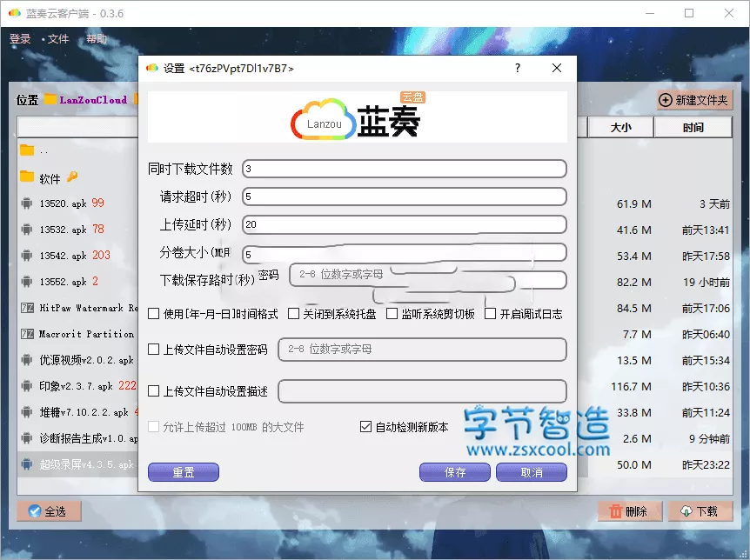The width and height of the screenshot is (750, 560).
Task: Click the APK icon beside 超级录屏v4.3.5.apk
Action: tap(27, 463)
